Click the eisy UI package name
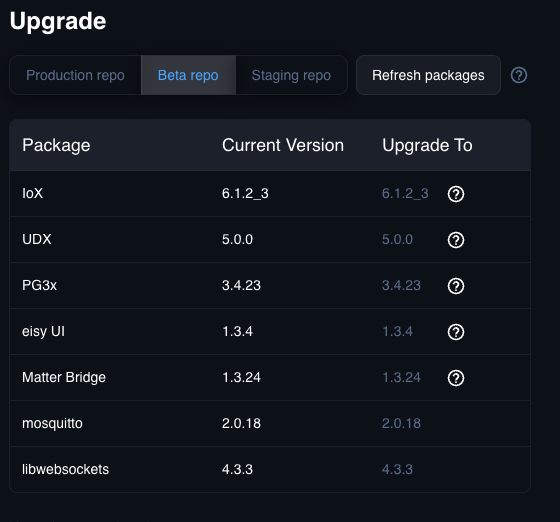The width and height of the screenshot is (560, 522). (44, 332)
